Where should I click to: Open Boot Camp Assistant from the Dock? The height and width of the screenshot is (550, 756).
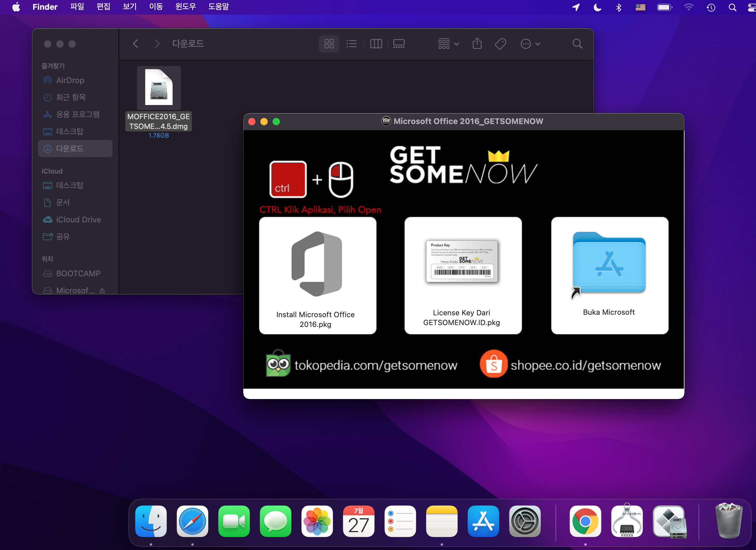pos(670,522)
